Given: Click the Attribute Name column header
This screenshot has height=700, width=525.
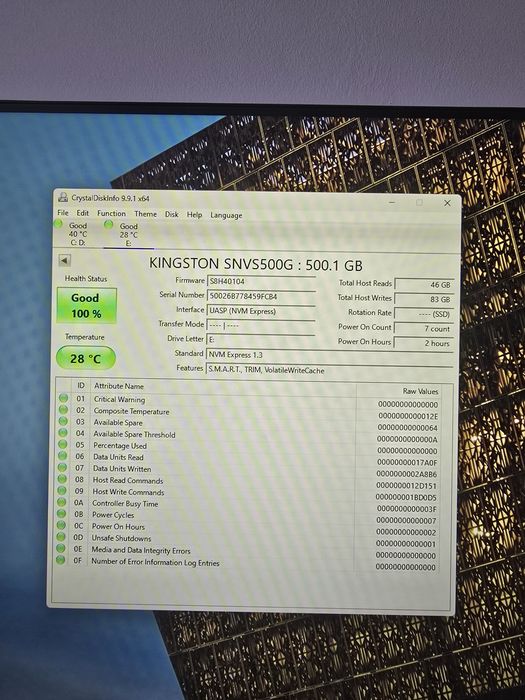Looking at the screenshot, I should [119, 386].
